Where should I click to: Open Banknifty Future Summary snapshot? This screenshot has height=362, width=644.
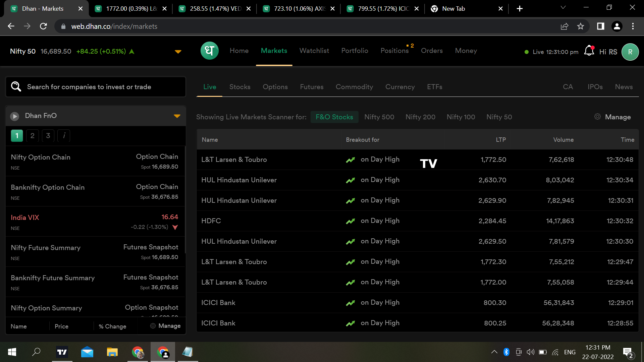click(x=96, y=282)
